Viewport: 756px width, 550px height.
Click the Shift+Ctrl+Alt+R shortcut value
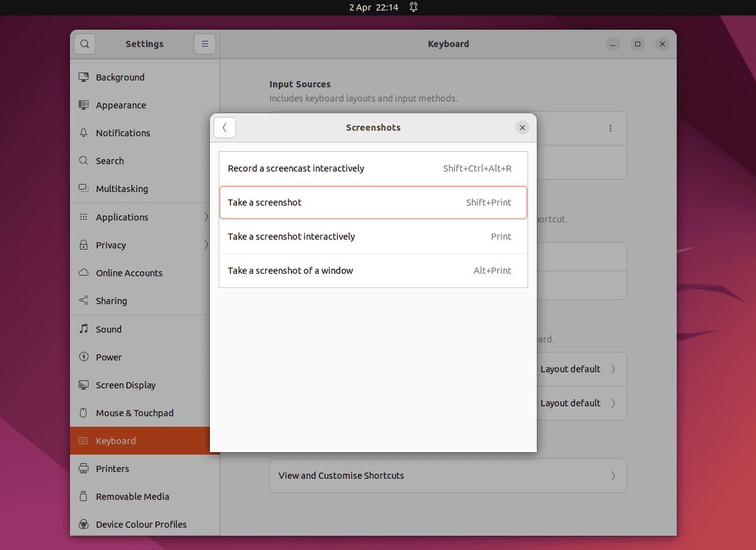pyautogui.click(x=477, y=168)
